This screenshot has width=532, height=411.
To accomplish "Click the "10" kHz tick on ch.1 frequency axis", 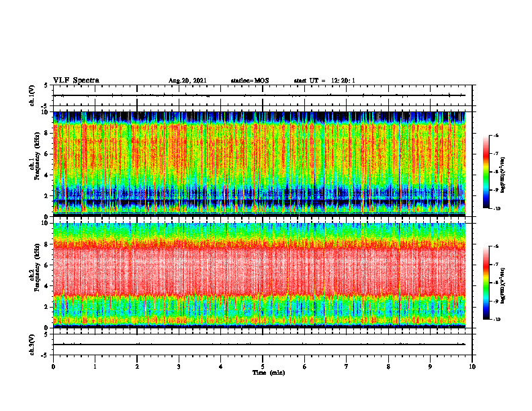I will point(46,112).
